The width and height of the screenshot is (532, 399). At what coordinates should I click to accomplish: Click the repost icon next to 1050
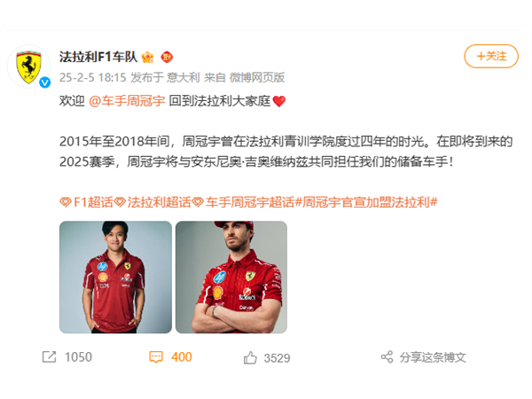point(49,357)
